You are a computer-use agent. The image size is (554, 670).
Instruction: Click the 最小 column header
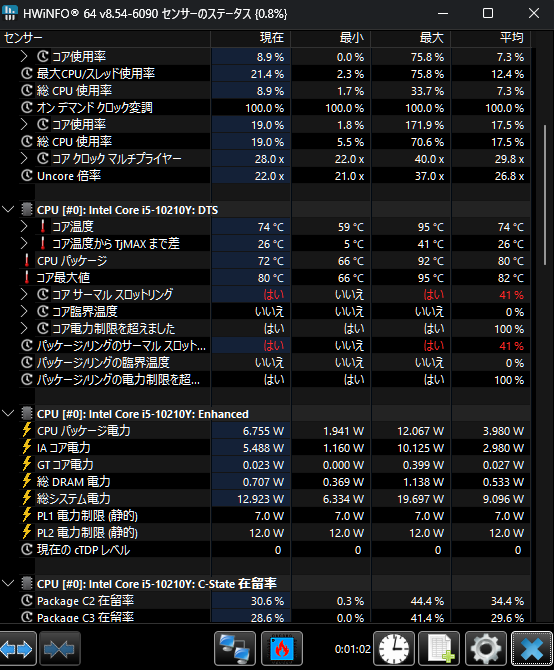click(x=331, y=38)
